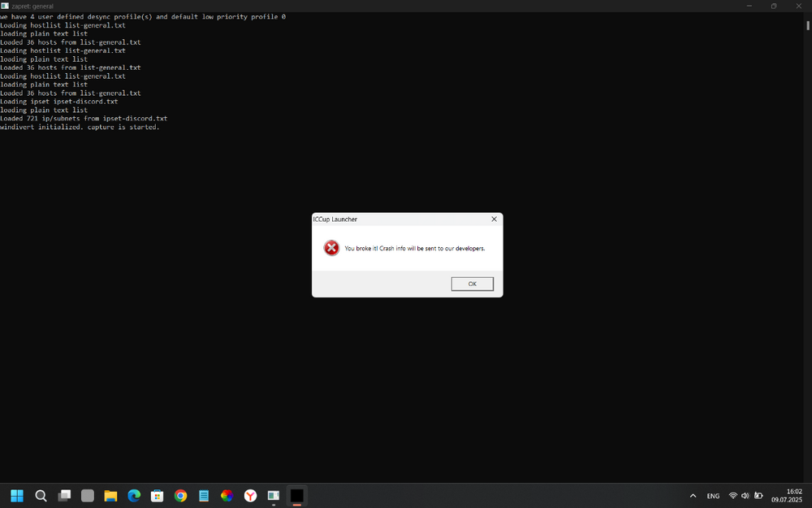Toggle Wi-Fi from the system tray
The image size is (812, 508).
(x=732, y=495)
